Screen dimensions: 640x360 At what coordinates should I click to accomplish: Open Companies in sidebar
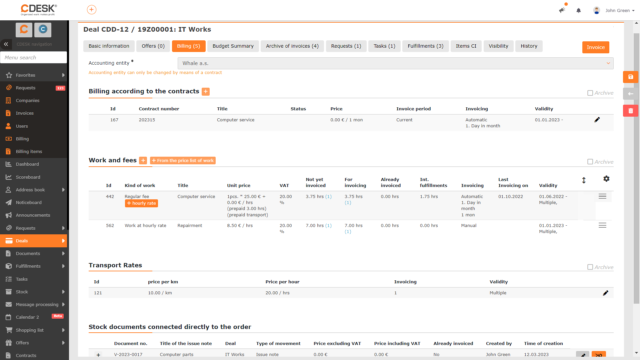coord(27,100)
